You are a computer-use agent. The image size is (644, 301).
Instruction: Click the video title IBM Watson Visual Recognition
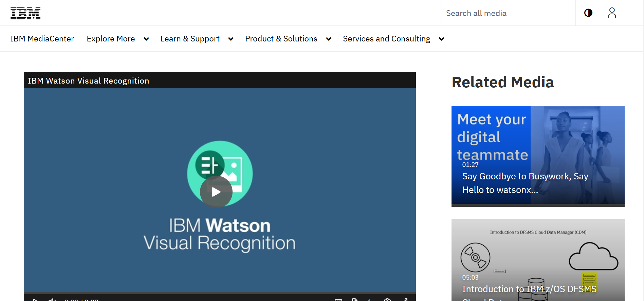pos(88,81)
